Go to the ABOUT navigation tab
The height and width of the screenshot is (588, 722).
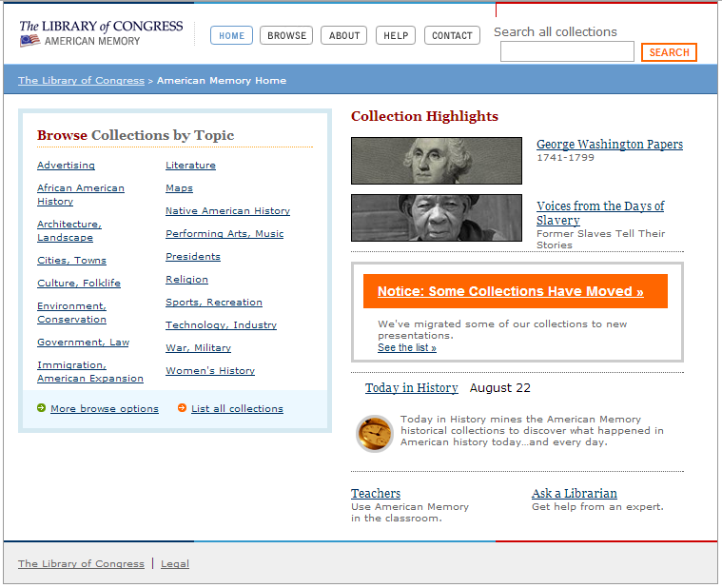(x=344, y=35)
